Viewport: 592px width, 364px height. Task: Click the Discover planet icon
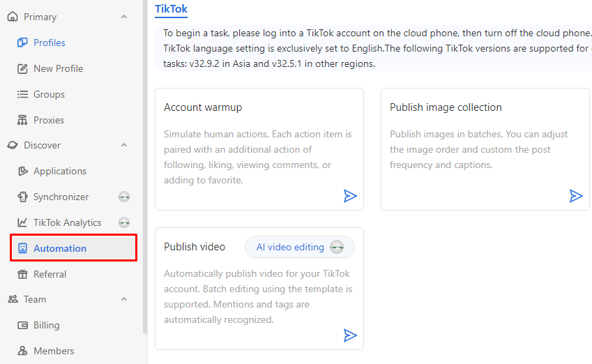tap(13, 145)
